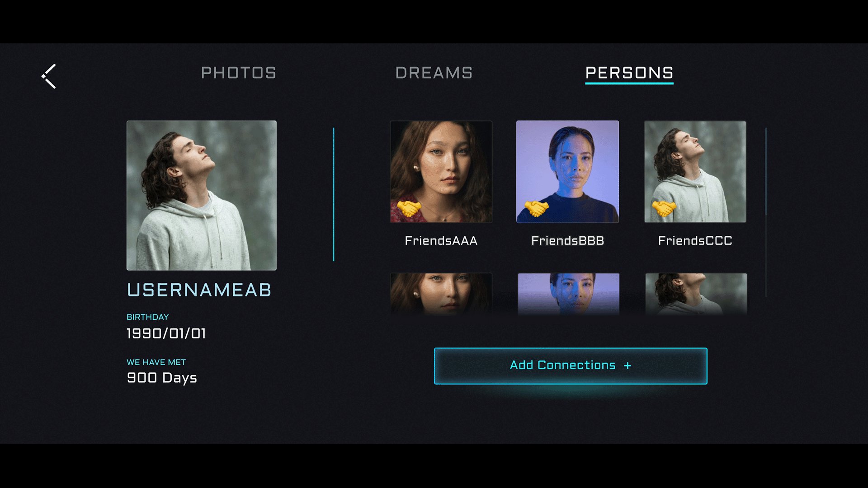868x488 pixels.
Task: Click the FriendsBBB name label
Action: click(568, 241)
